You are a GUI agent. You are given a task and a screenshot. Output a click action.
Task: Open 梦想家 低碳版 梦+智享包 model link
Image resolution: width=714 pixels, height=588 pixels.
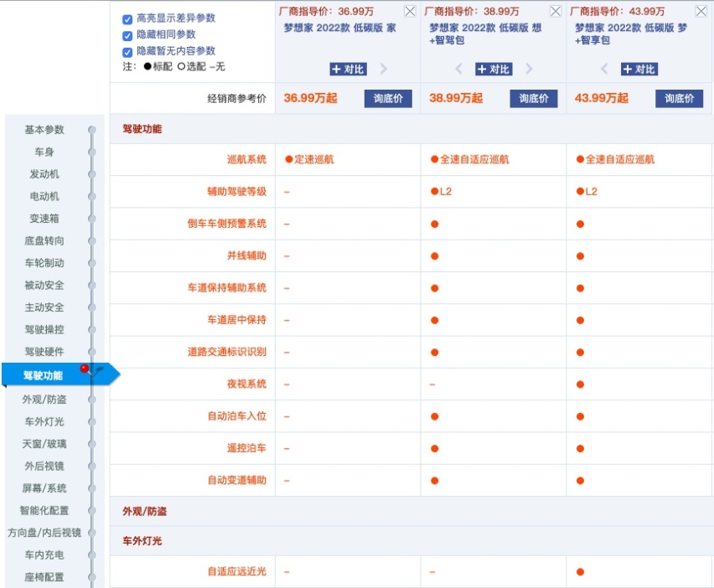tap(631, 34)
